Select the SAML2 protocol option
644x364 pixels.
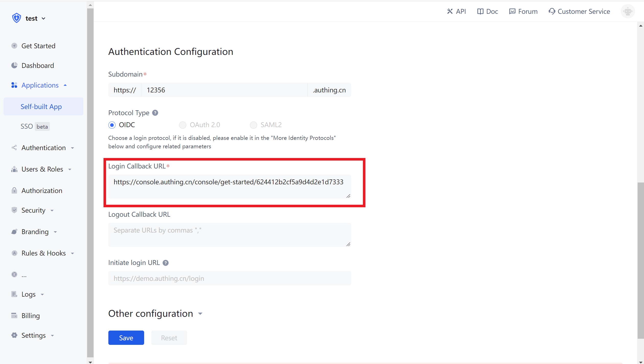[x=253, y=125]
